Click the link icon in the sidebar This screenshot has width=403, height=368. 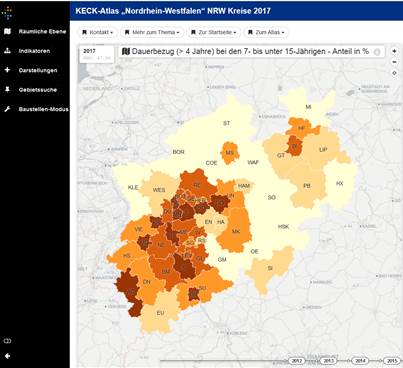(7, 341)
